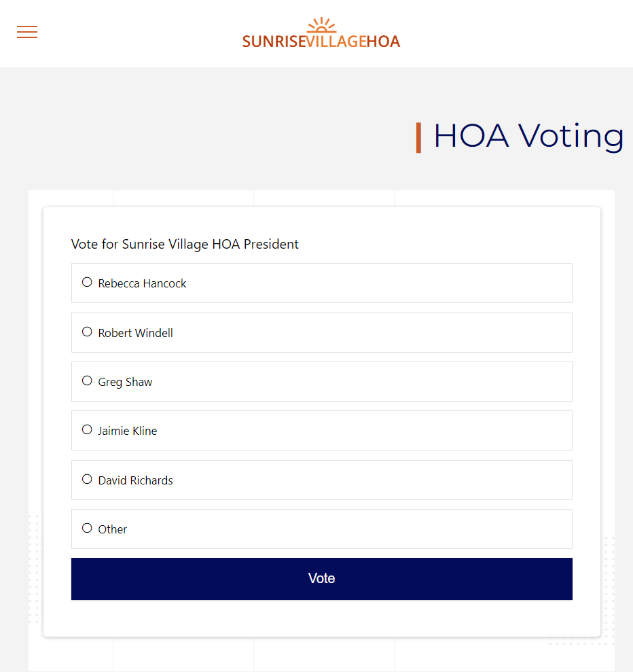The image size is (633, 672).
Task: Click the Other option row
Action: [x=321, y=529]
